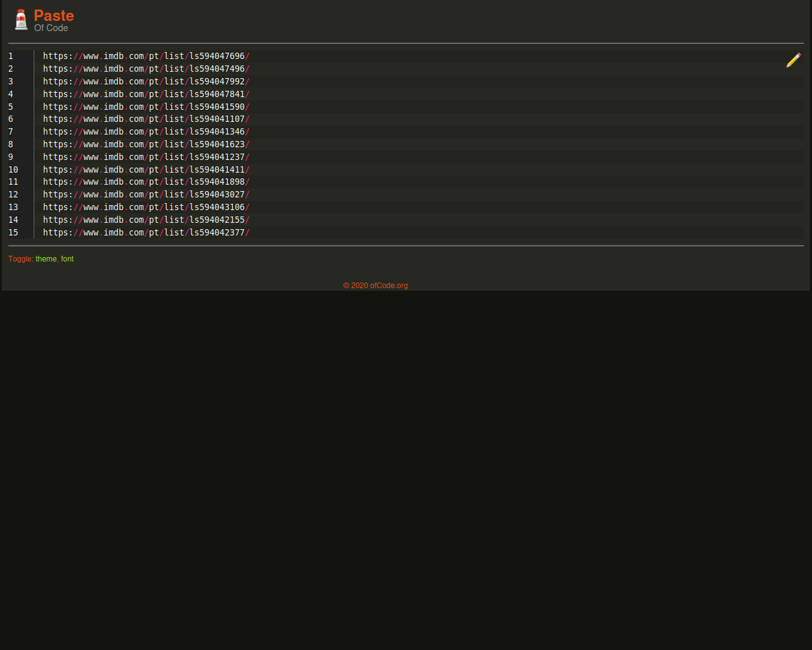
Task: Click the URL ending ls594041590
Action: [147, 107]
